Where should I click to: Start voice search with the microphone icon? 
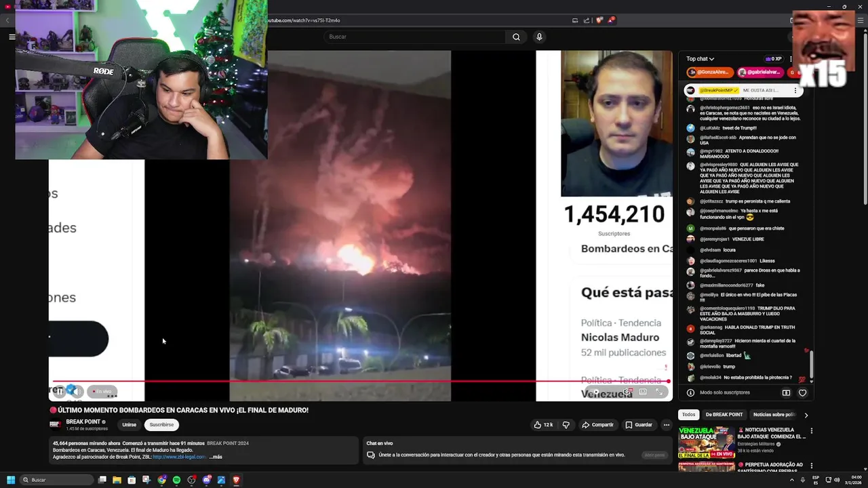pos(539,37)
